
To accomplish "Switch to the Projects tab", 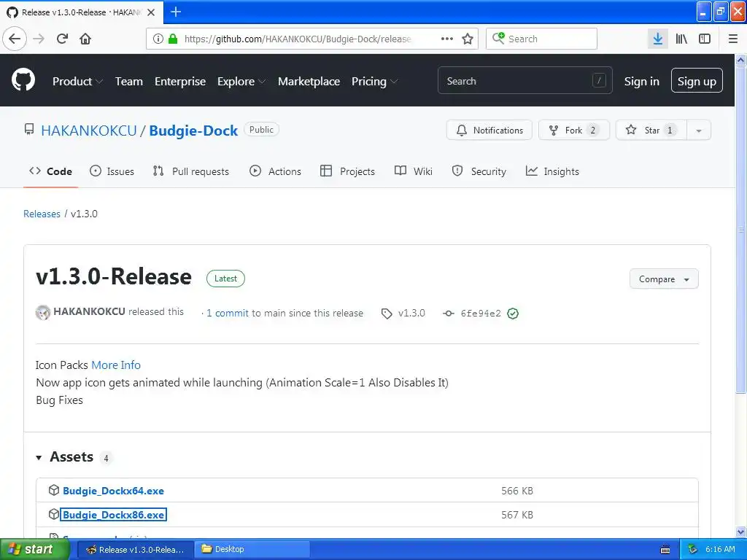I will point(348,171).
